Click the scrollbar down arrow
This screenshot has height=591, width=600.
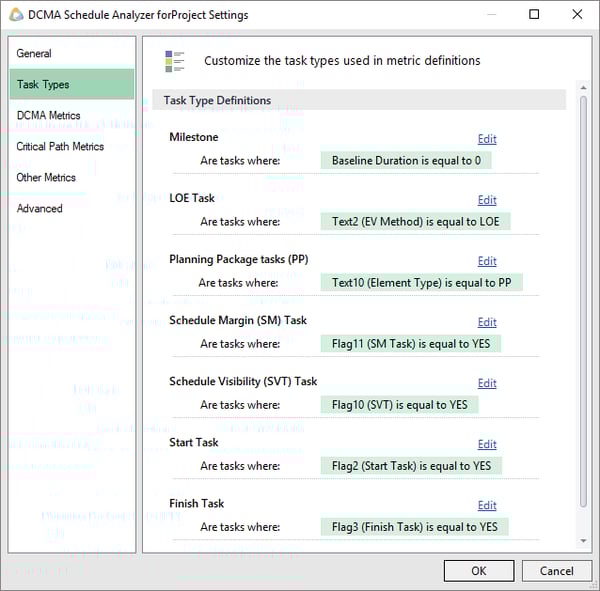pyautogui.click(x=583, y=540)
